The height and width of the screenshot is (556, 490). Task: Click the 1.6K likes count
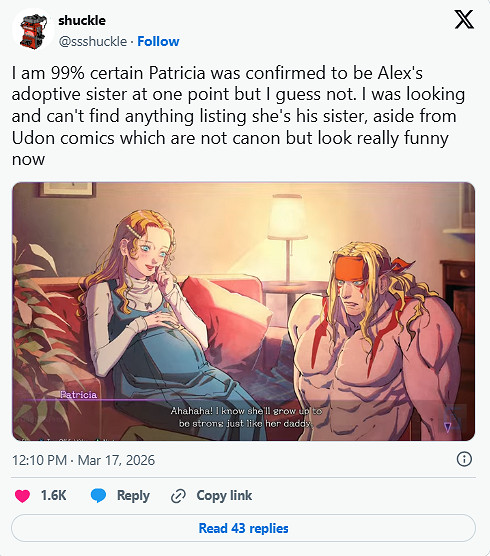click(54, 495)
